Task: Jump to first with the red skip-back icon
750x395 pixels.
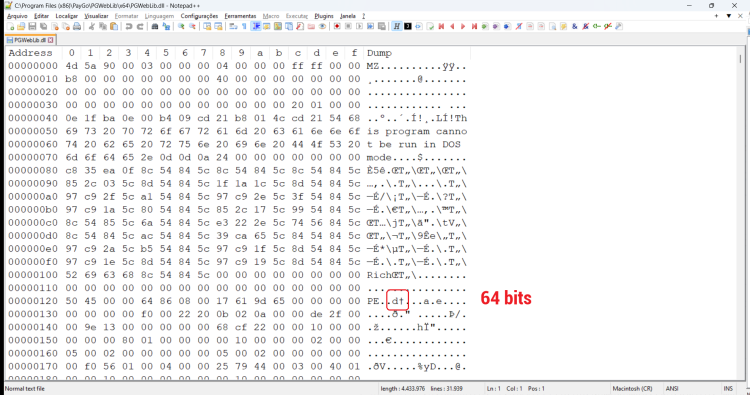Action: point(441,26)
